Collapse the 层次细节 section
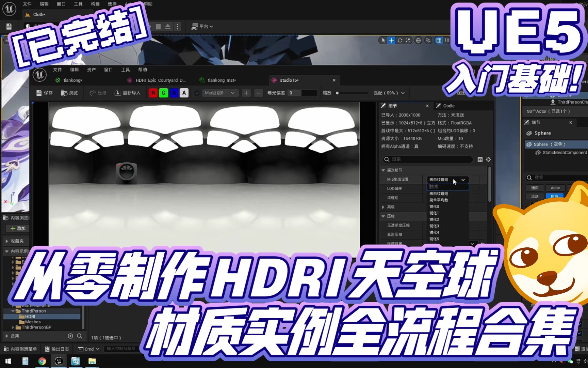The image size is (588, 368). tap(383, 170)
